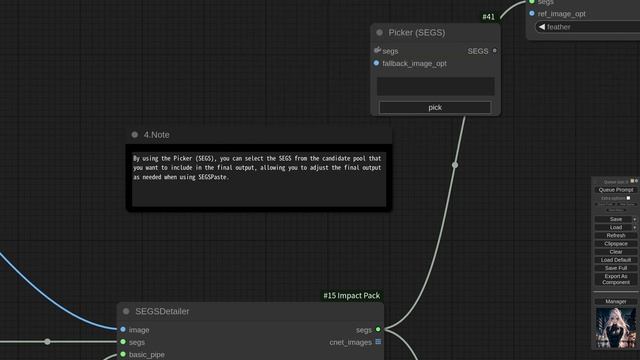Image resolution: width=640 pixels, height=360 pixels.
Task: Click the Clear button
Action: 616,252
